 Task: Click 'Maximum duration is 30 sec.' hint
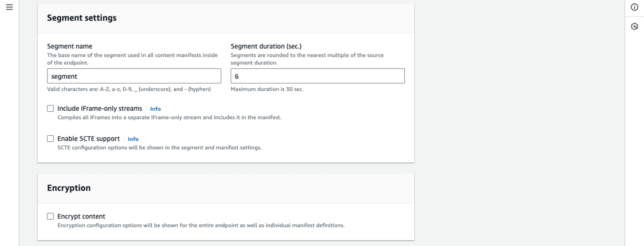(x=267, y=89)
